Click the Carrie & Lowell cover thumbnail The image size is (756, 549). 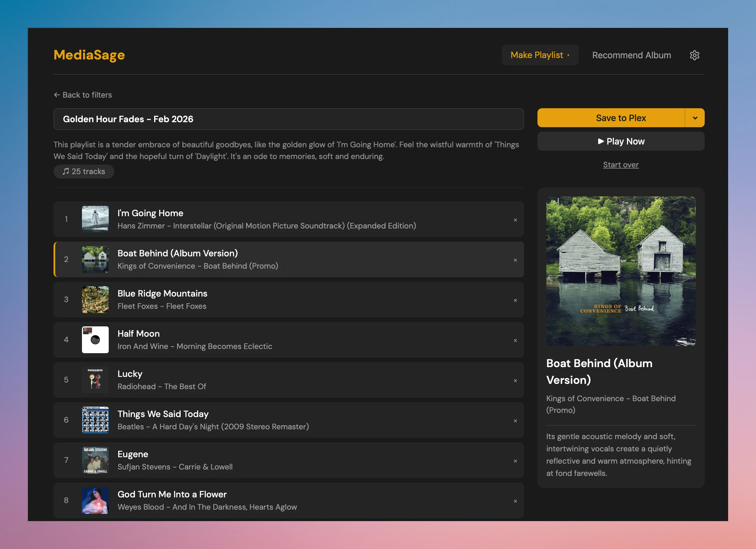point(95,460)
